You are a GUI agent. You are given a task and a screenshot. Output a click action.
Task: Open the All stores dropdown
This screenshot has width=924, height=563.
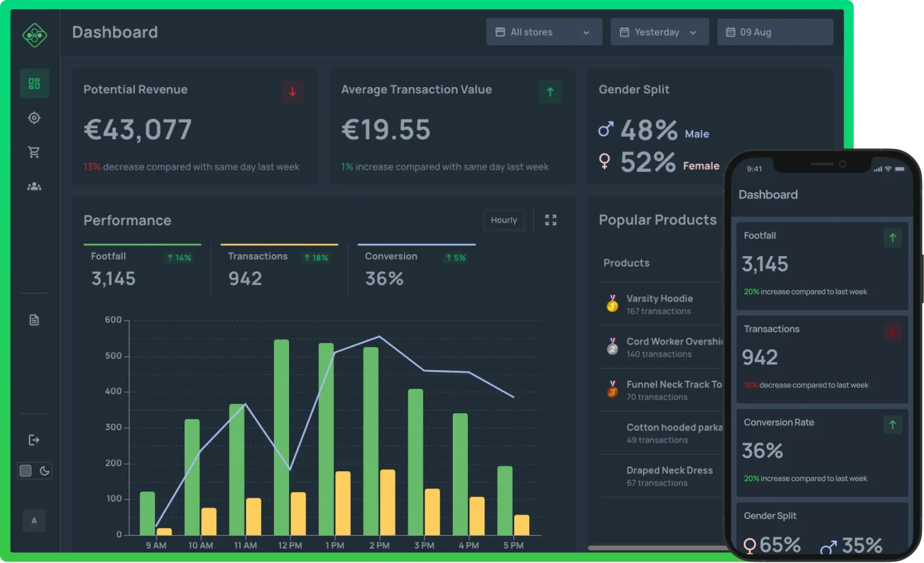[543, 32]
